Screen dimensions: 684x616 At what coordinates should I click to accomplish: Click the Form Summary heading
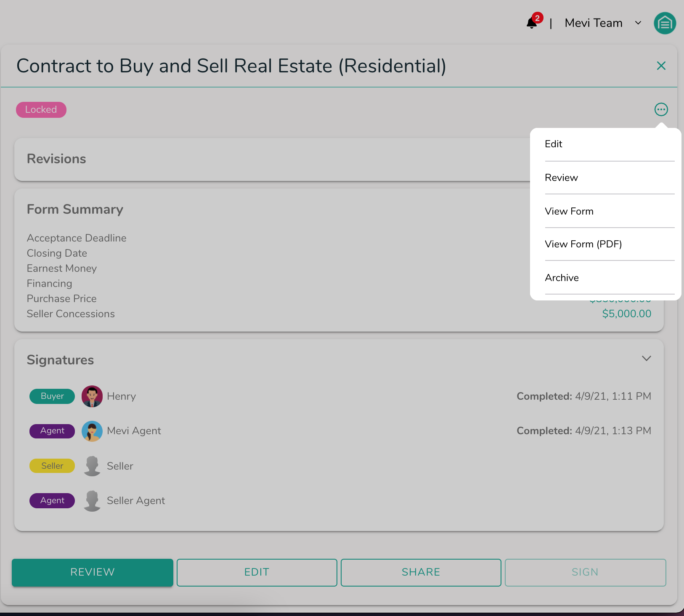click(x=75, y=210)
